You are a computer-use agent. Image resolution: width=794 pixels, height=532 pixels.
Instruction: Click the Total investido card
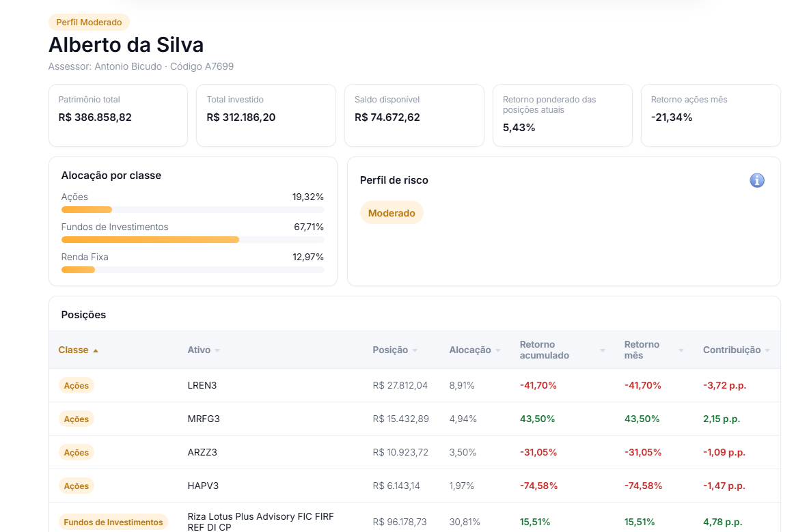click(x=266, y=115)
